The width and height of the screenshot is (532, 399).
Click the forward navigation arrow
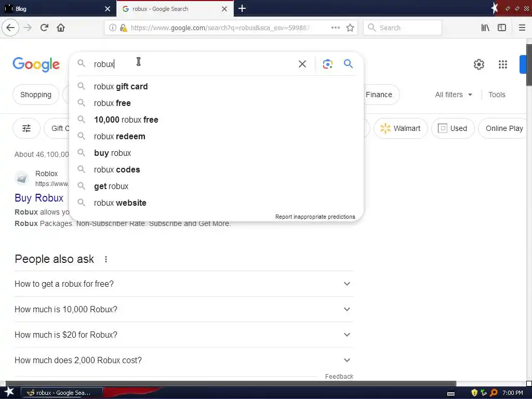click(x=28, y=28)
